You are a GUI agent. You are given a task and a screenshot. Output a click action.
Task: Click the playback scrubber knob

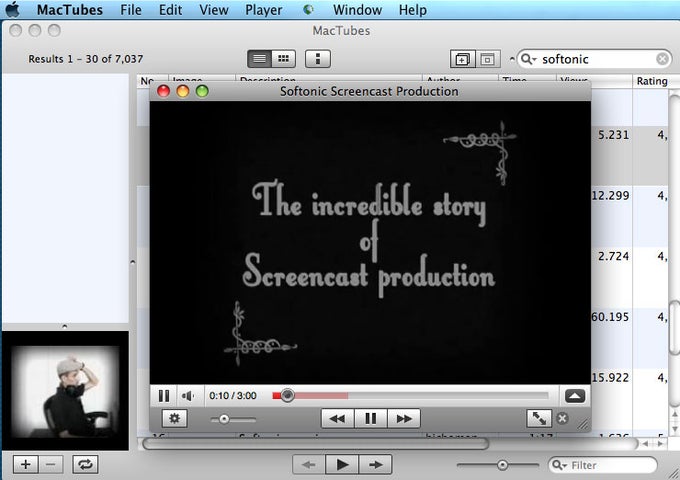pos(287,395)
